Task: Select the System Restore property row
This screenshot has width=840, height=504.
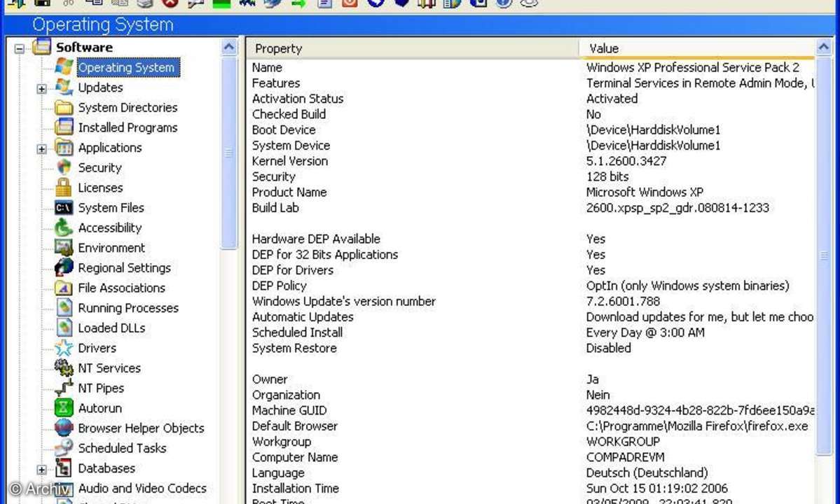Action: [x=530, y=348]
